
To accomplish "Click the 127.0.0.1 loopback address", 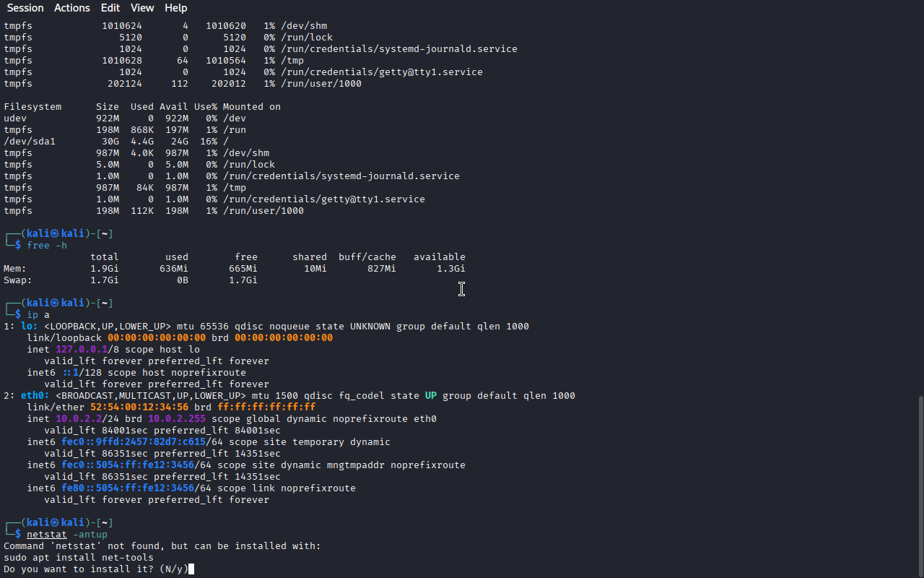I will tap(81, 350).
